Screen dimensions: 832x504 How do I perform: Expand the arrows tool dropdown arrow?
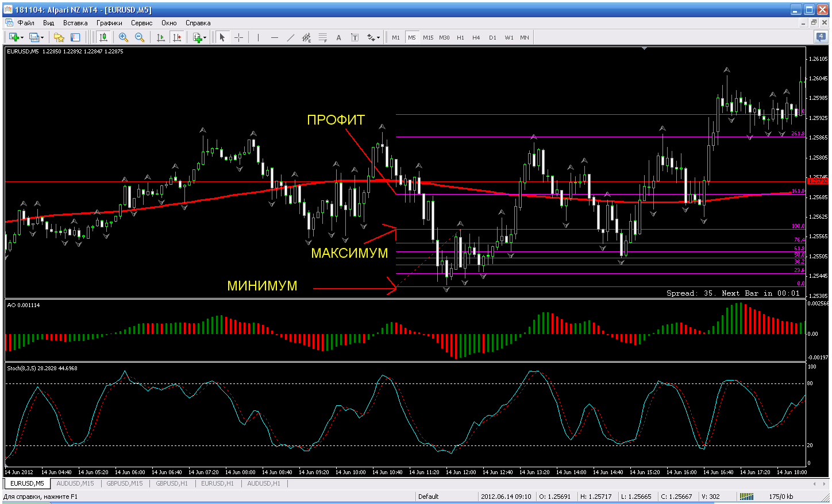(379, 38)
